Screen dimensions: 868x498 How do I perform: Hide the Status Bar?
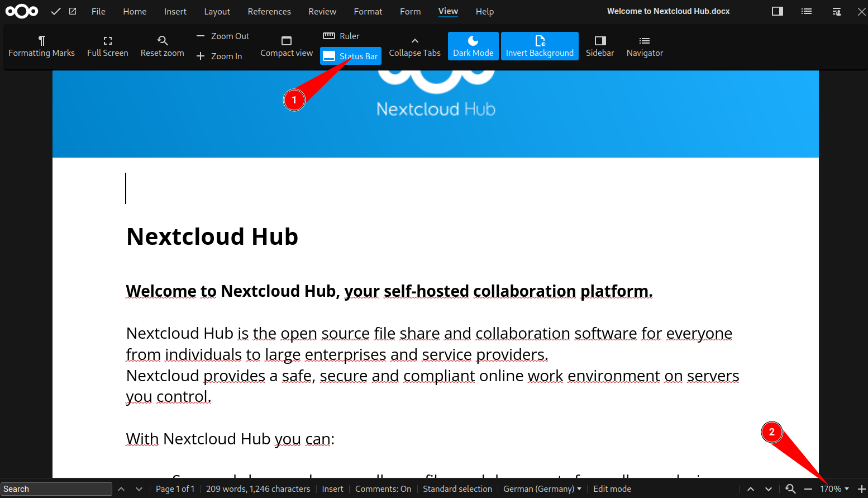tap(351, 56)
